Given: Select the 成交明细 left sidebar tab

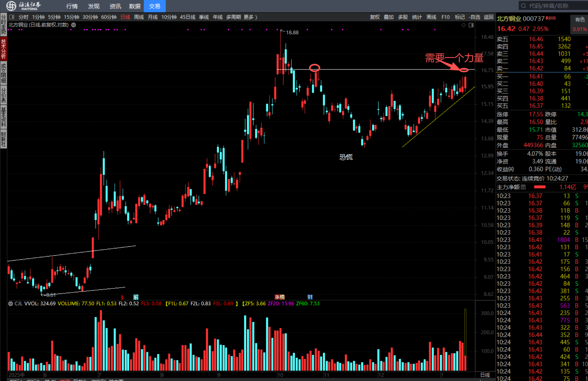Looking at the screenshot, I should (x=4, y=73).
